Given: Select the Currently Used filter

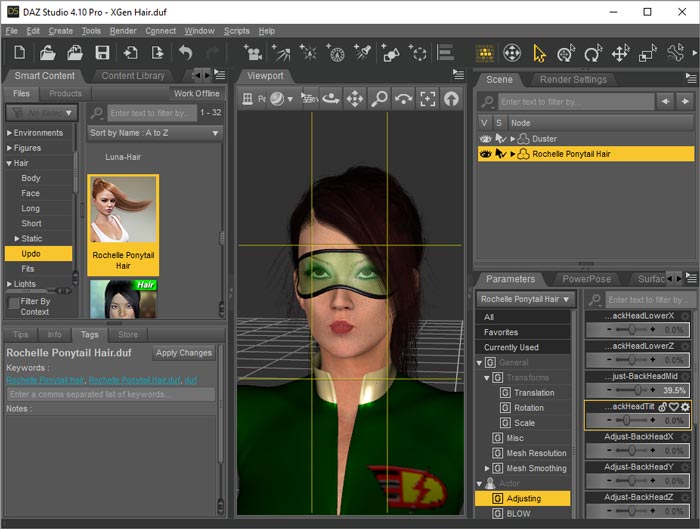Looking at the screenshot, I should [x=523, y=347].
